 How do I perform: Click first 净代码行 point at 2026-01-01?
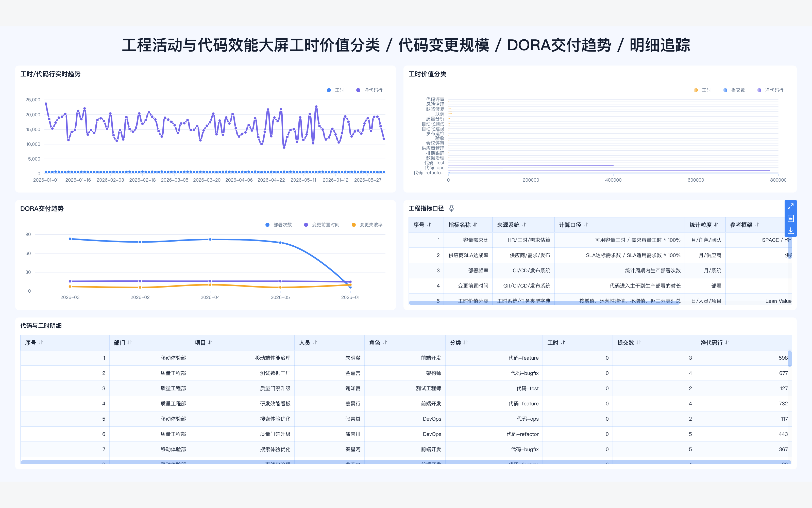pos(46,104)
